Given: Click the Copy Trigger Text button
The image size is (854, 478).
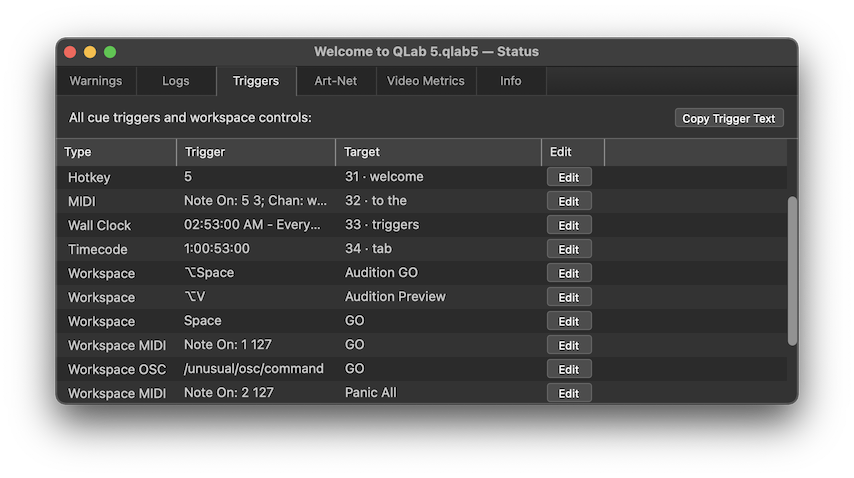Looking at the screenshot, I should point(729,118).
